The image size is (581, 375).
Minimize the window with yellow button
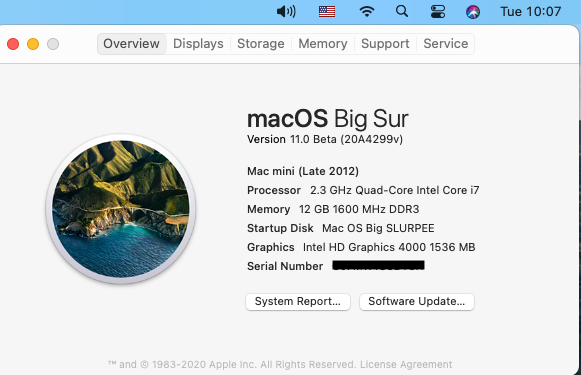(x=33, y=44)
